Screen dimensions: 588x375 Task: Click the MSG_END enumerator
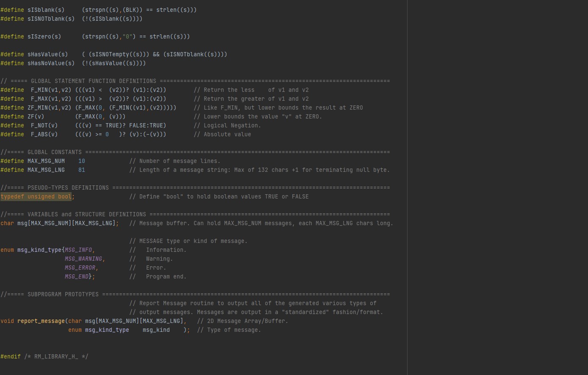click(77, 277)
